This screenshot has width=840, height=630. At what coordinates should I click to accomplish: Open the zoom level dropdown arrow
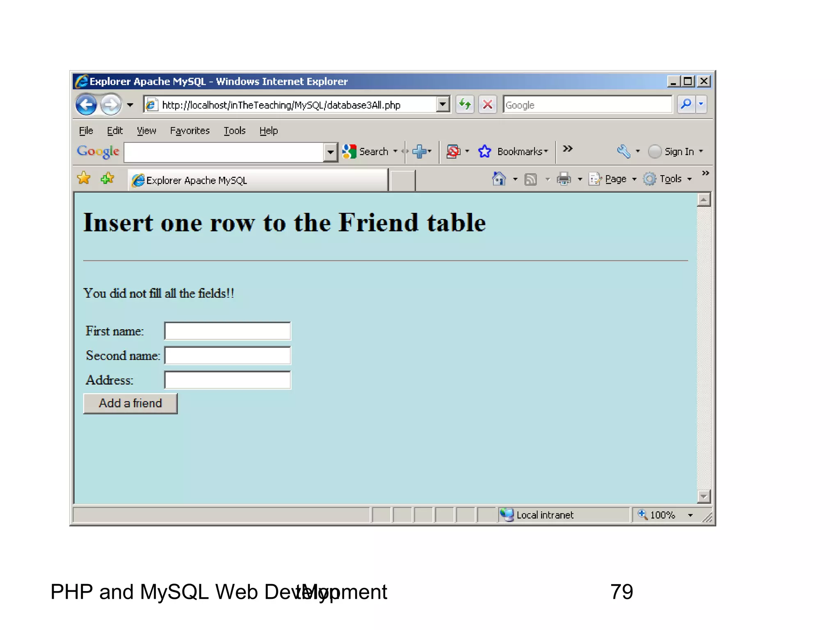coord(690,515)
